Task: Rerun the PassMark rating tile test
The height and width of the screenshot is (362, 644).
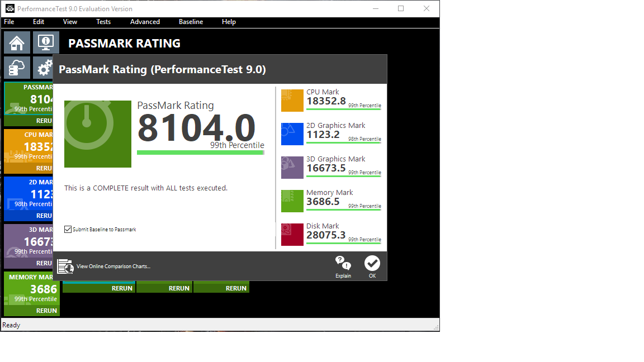Action: (x=29, y=121)
